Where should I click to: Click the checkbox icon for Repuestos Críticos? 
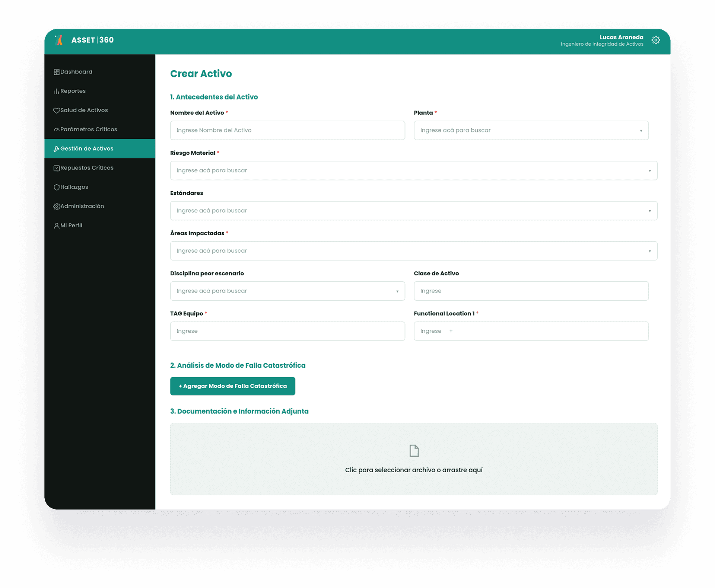click(57, 168)
